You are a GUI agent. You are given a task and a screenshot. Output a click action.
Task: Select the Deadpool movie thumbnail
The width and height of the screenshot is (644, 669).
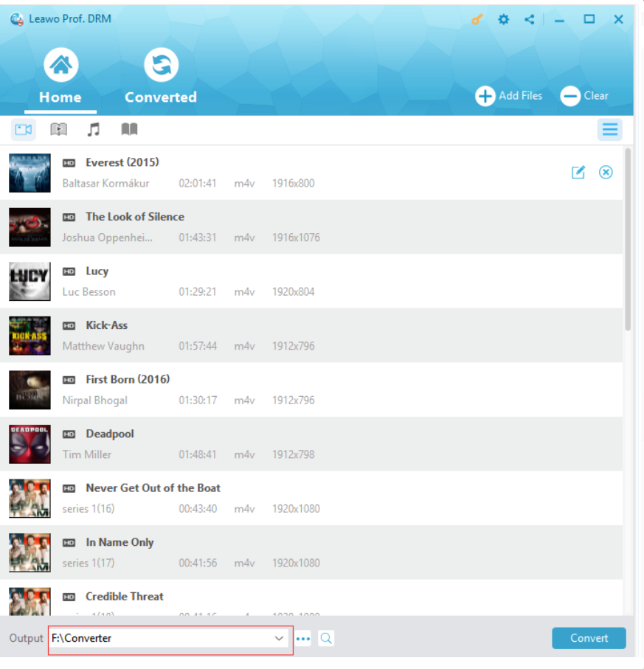[30, 444]
